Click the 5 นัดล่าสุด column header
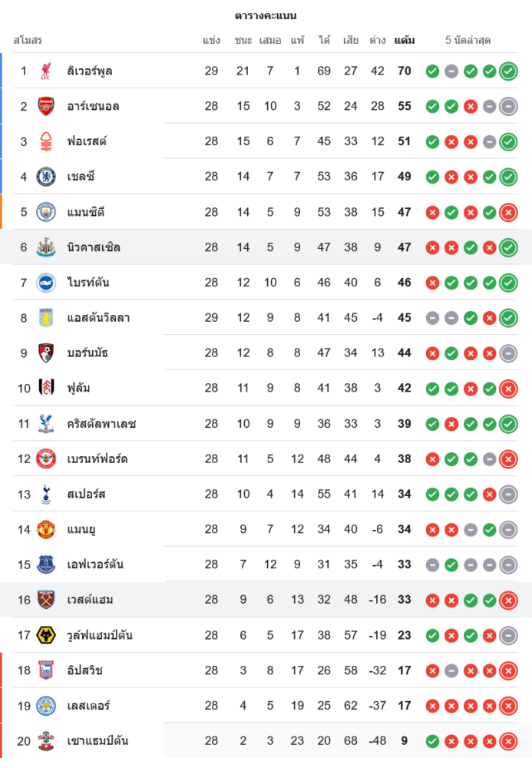This screenshot has height=768, width=532. coord(468,40)
